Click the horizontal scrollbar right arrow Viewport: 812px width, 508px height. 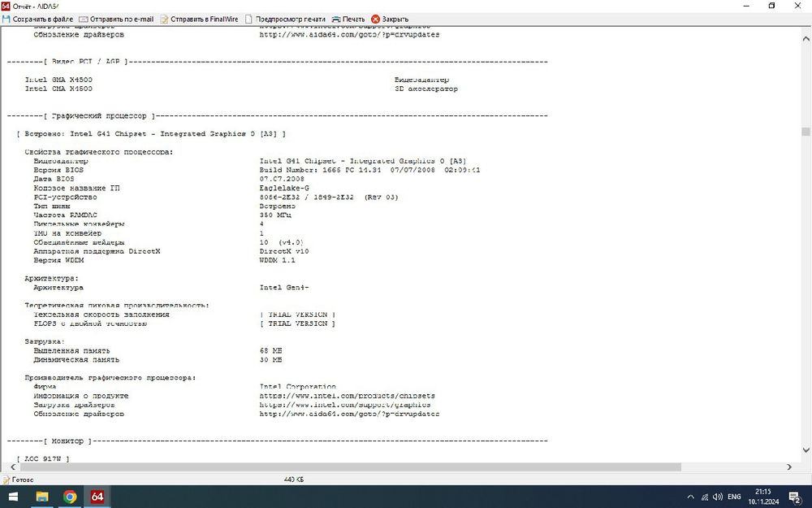click(x=790, y=467)
